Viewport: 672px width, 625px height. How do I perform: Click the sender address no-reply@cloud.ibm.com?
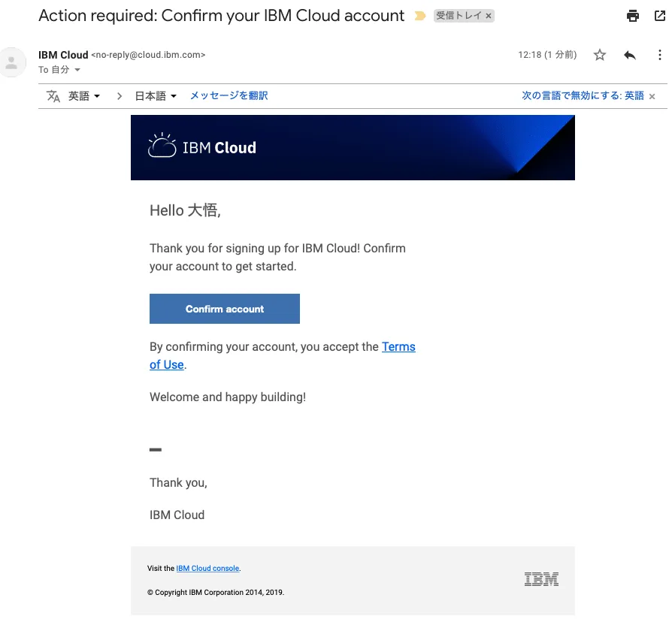click(148, 55)
